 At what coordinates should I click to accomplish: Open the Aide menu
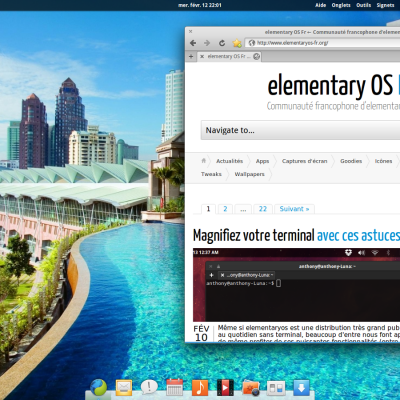coord(320,5)
